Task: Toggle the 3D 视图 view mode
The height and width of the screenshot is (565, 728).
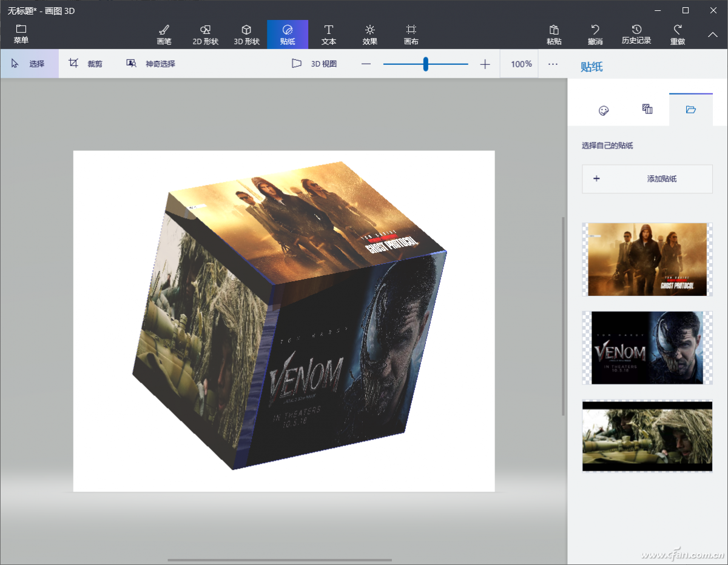Action: (x=314, y=64)
